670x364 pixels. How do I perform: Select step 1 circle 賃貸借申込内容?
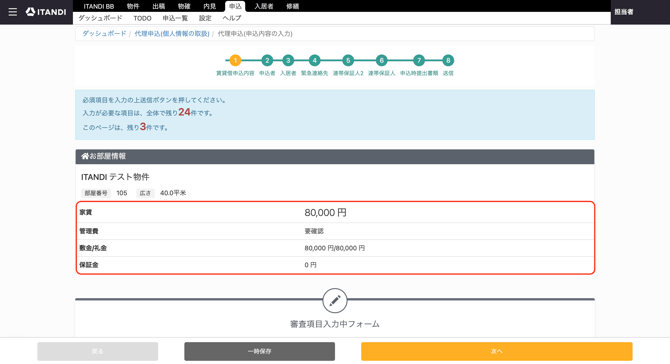[x=235, y=60]
